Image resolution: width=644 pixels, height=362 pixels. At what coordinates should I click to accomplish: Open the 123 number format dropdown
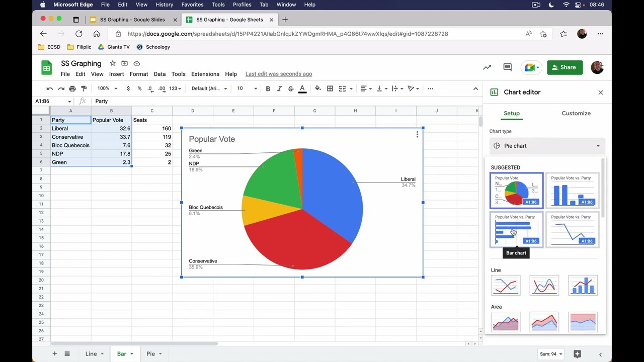tap(175, 88)
